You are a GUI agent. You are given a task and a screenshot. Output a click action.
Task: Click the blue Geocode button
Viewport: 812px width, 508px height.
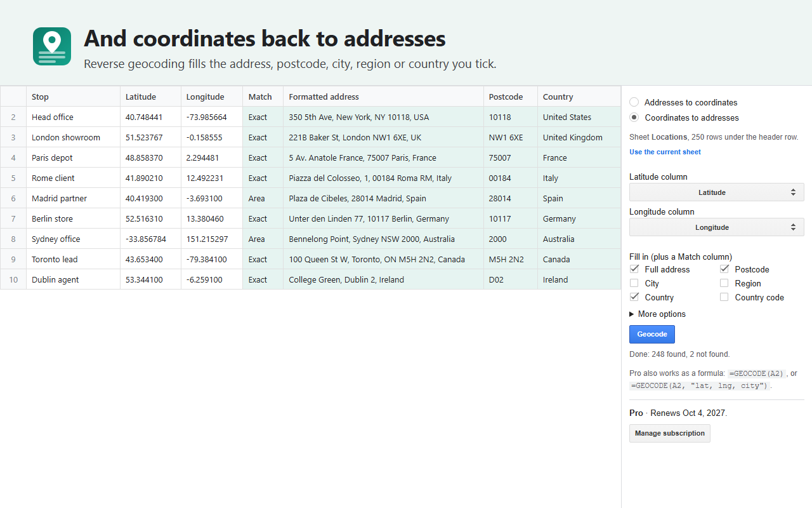tap(652, 334)
